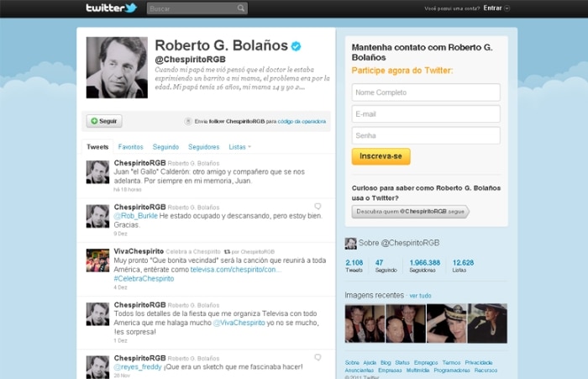The height and width of the screenshot is (379, 588).
Task: Open the Empresas footer link
Action: [390, 371]
